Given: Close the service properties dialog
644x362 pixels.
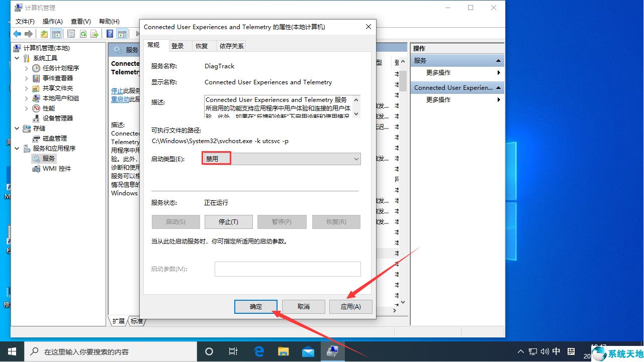Looking at the screenshot, I should coord(369,27).
